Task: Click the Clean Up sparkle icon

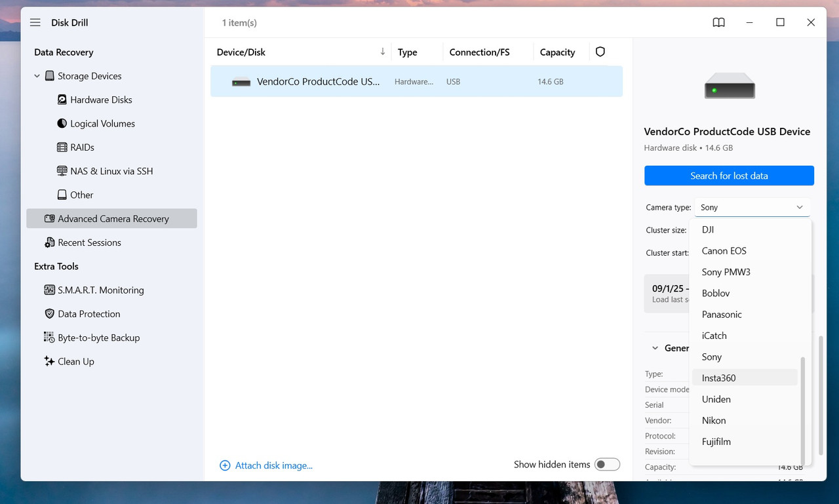Action: tap(49, 361)
